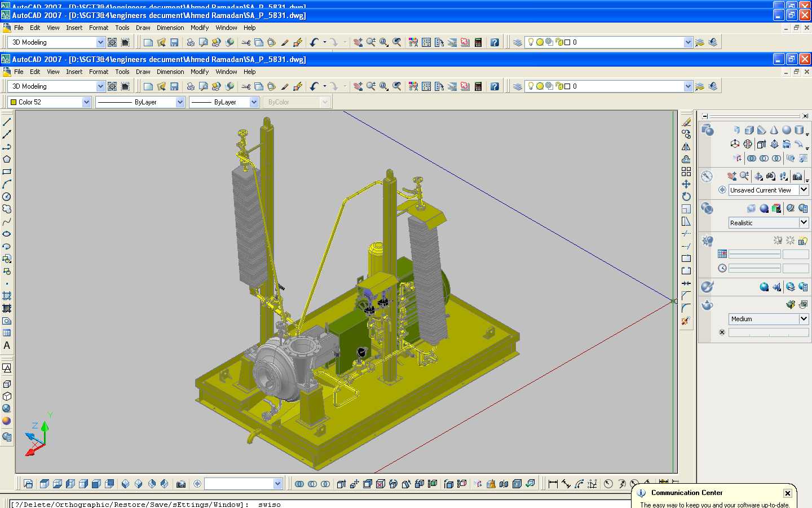Open Layer Properties Manager in front window

click(x=518, y=86)
